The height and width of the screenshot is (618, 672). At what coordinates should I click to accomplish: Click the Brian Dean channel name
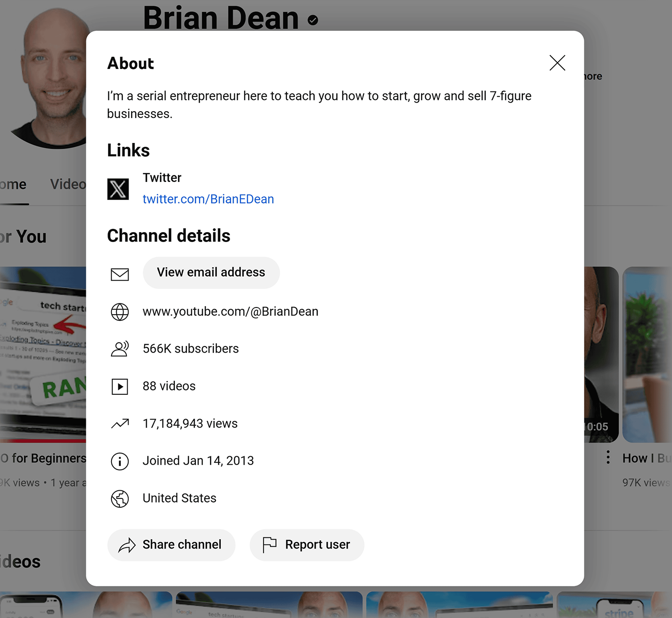pyautogui.click(x=220, y=18)
